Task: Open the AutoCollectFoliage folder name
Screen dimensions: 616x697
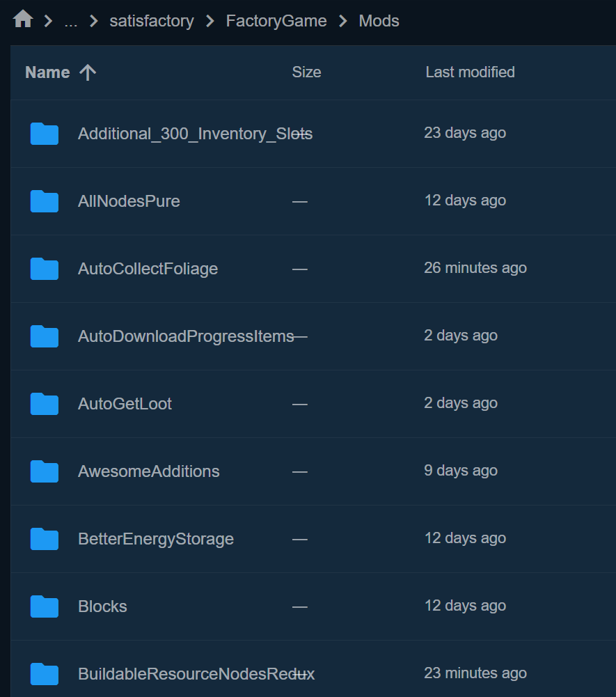Action: click(x=148, y=269)
